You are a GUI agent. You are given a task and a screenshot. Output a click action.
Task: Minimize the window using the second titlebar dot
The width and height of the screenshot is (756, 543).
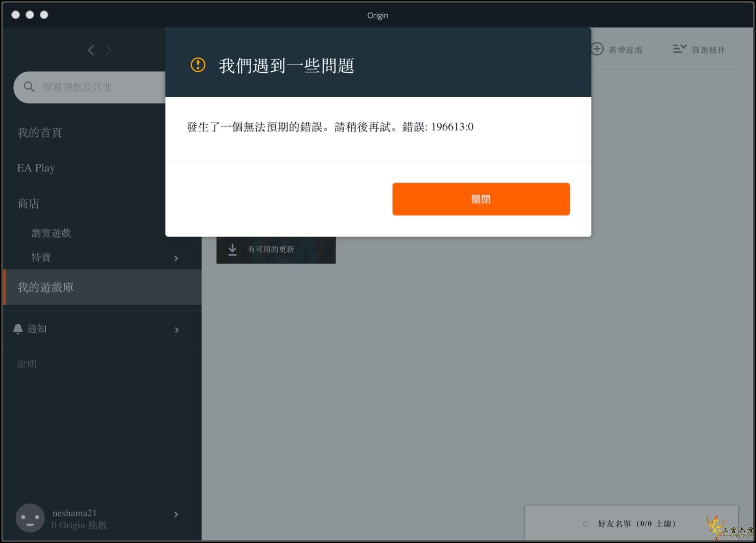coord(30,15)
